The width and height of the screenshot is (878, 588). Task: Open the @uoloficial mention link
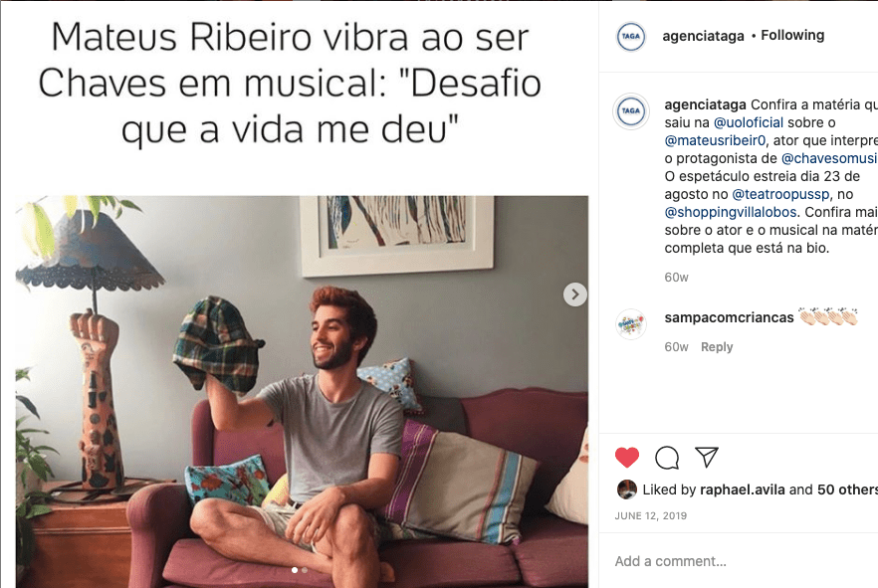pyautogui.click(x=749, y=122)
